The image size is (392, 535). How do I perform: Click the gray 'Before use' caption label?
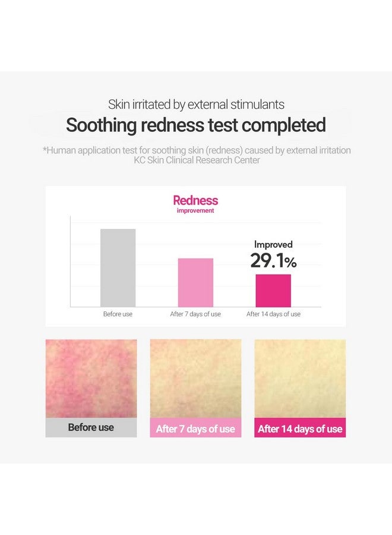(x=91, y=427)
